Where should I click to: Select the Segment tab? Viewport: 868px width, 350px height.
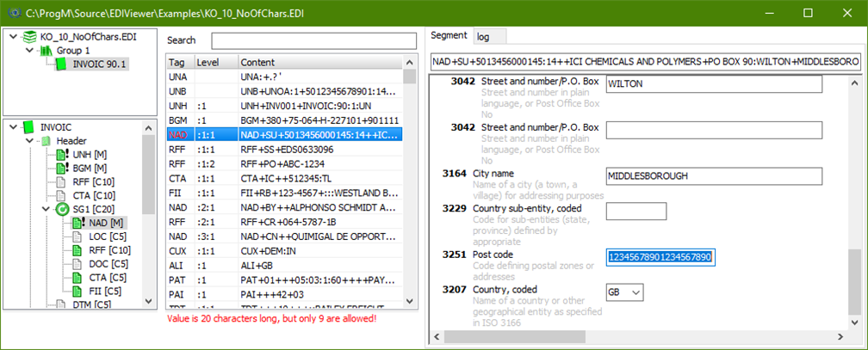click(x=449, y=35)
